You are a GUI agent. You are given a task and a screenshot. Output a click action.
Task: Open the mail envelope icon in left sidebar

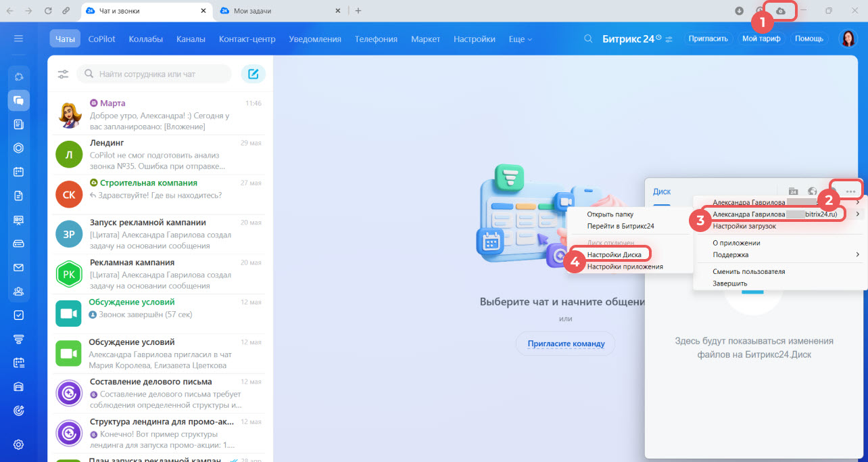[x=19, y=267]
